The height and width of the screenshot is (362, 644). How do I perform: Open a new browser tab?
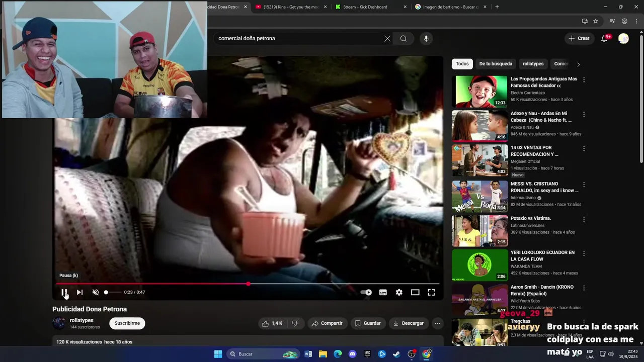[x=497, y=7]
